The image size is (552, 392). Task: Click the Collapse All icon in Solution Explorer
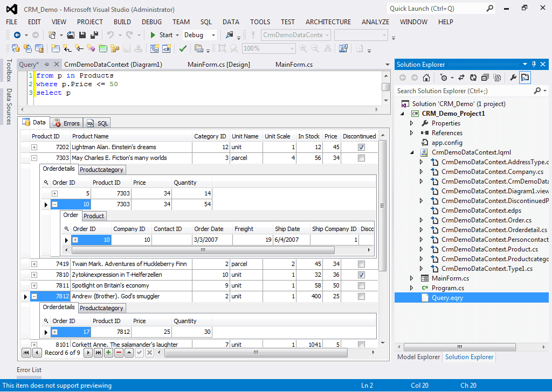(485, 78)
